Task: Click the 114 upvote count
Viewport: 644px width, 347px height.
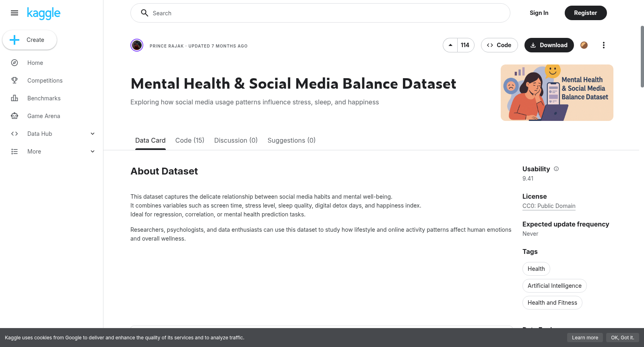Action: click(x=466, y=45)
